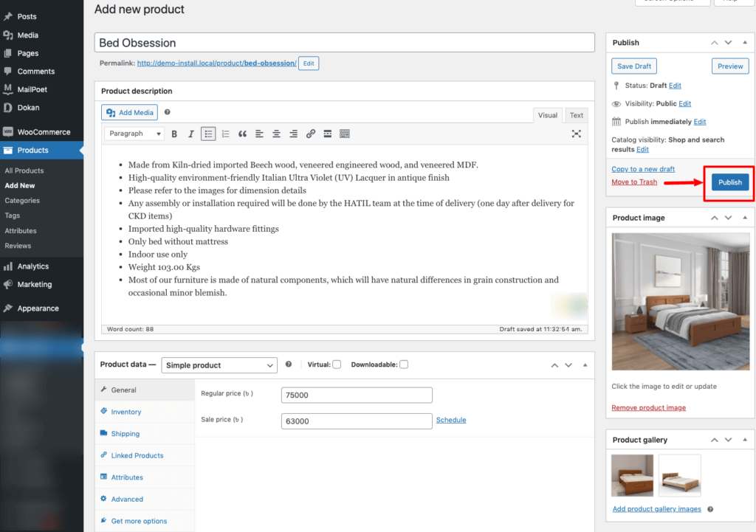This screenshot has width=756, height=532.
Task: Click the blue Publish button
Action: tap(730, 183)
